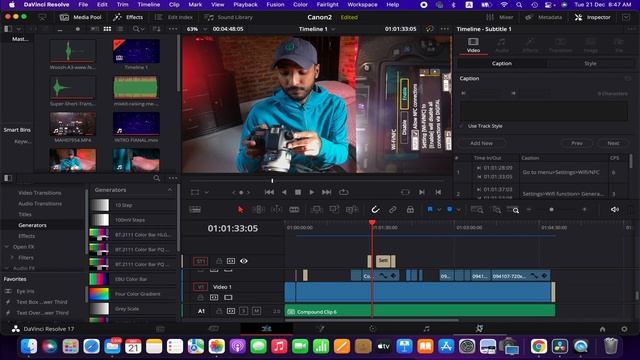Lock the ST1 subtitle track

(x=219, y=261)
